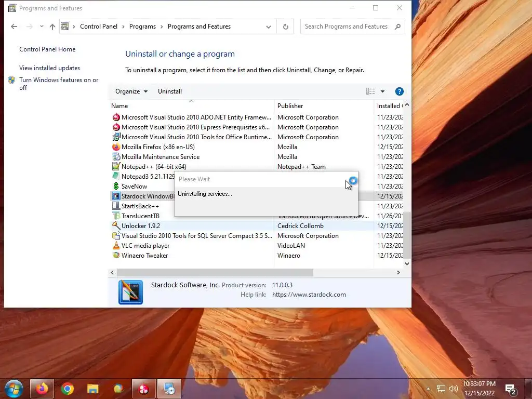Click the SaveNow dollar icon
532x399 pixels.
pyautogui.click(x=116, y=187)
